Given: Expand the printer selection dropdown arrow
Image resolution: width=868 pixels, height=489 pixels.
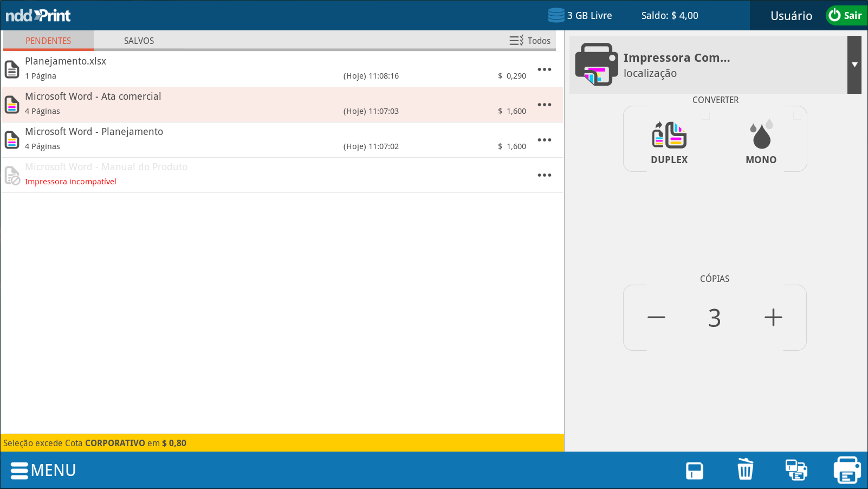Looking at the screenshot, I should [x=854, y=65].
